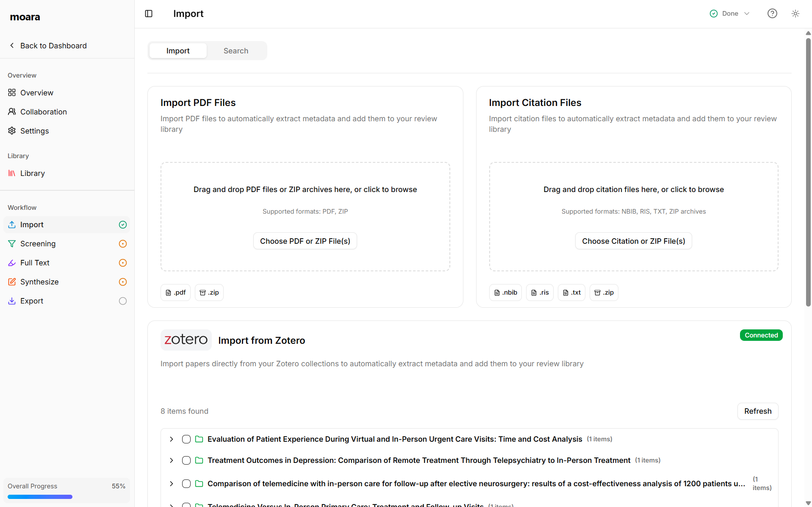
Task: Open the Done status dropdown
Action: (x=729, y=13)
